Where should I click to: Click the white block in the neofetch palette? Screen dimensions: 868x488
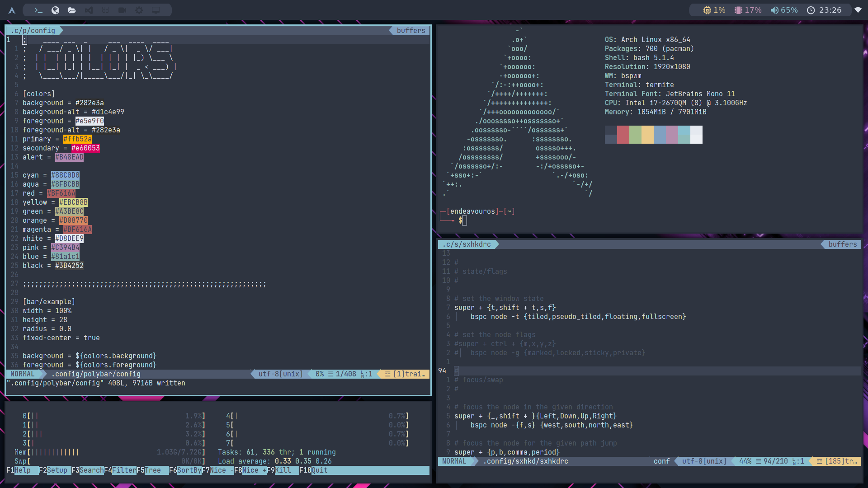(696, 135)
